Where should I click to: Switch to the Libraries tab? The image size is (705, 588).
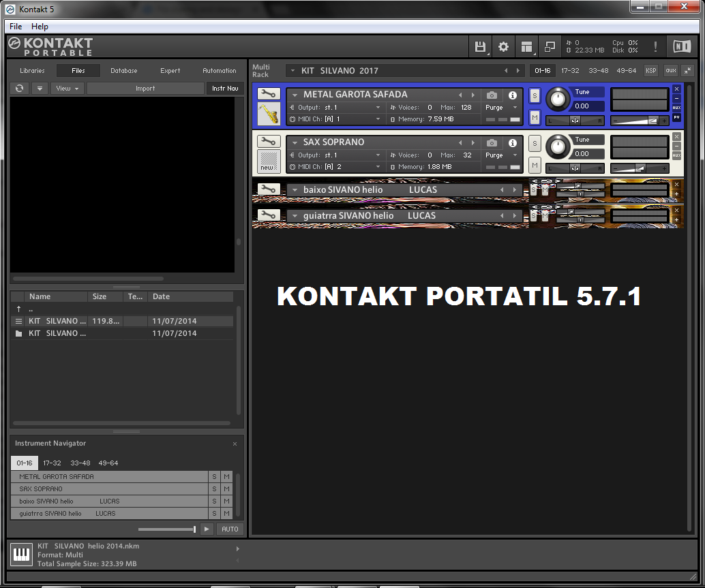(x=32, y=71)
